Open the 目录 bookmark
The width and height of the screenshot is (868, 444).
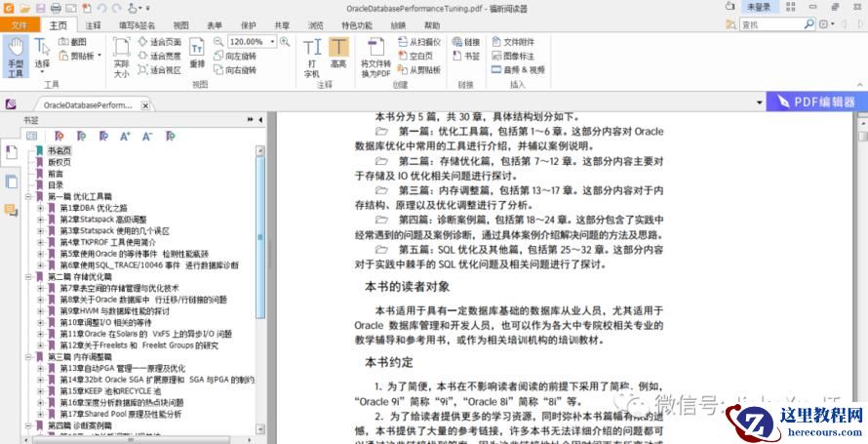point(55,185)
